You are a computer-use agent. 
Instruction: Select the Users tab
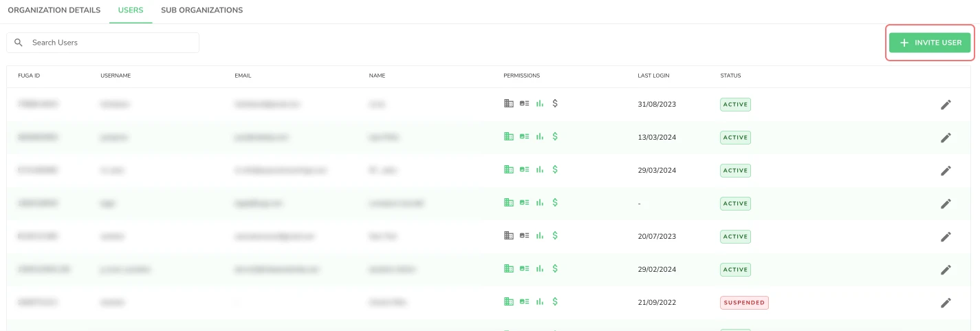[131, 10]
